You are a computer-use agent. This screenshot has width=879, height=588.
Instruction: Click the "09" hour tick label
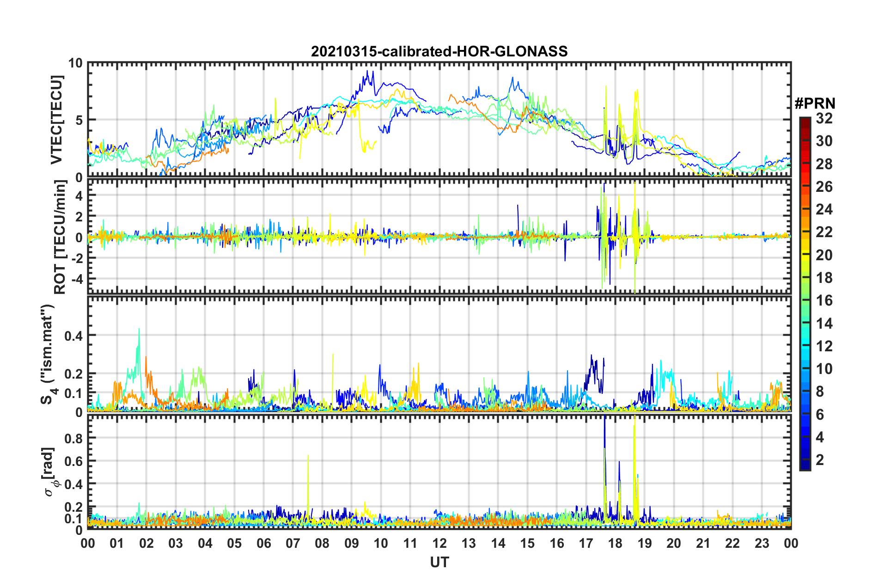(352, 543)
